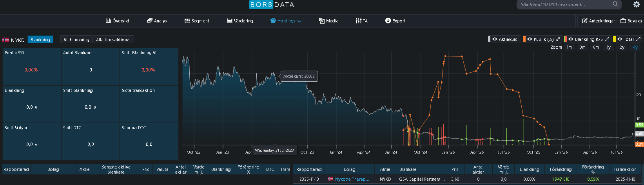Open the Media icon in navigation
This screenshot has width=644, height=185.
point(322,20)
